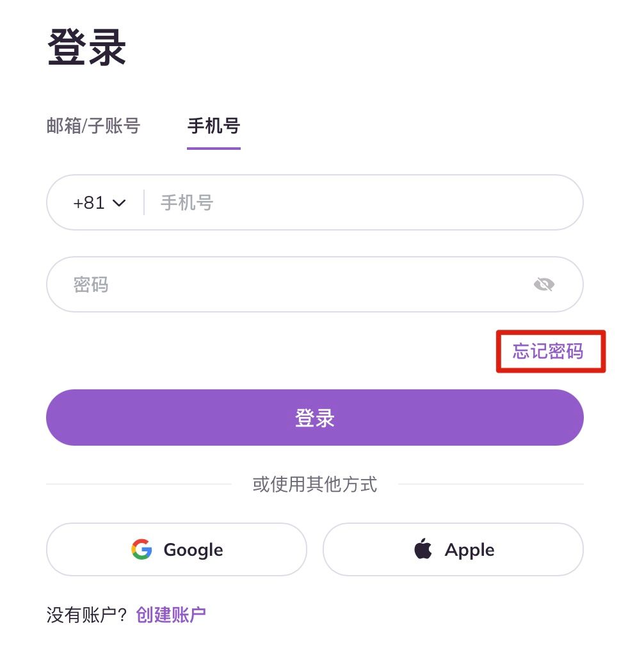Switch to the 邮箱/子账号 tab
Image resolution: width=644 pixels, height=657 pixels.
coord(93,126)
